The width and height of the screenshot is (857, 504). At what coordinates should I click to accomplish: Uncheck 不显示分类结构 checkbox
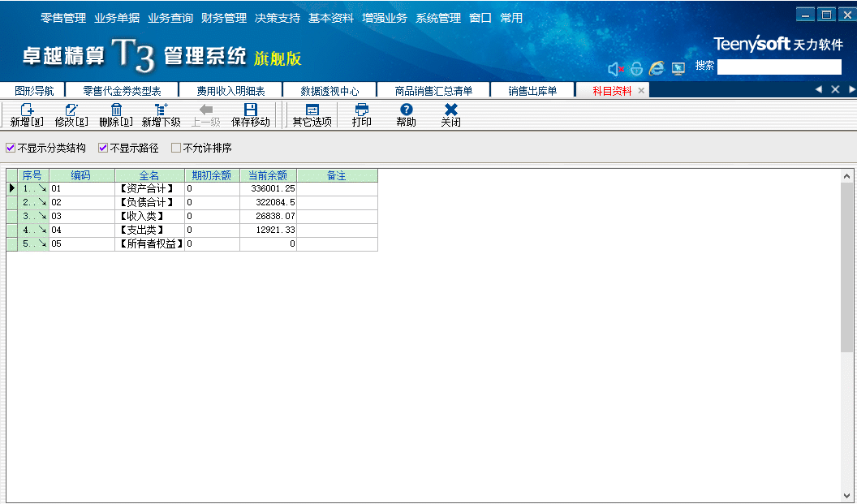(x=11, y=149)
